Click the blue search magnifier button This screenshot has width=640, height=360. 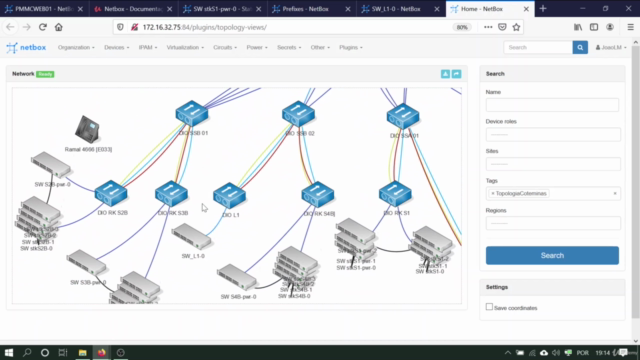pos(580,47)
